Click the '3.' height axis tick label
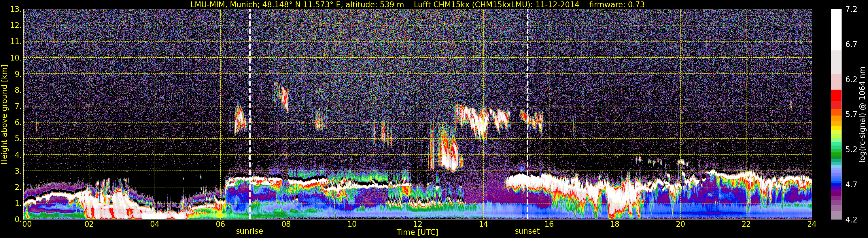The image size is (868, 238). [18, 171]
